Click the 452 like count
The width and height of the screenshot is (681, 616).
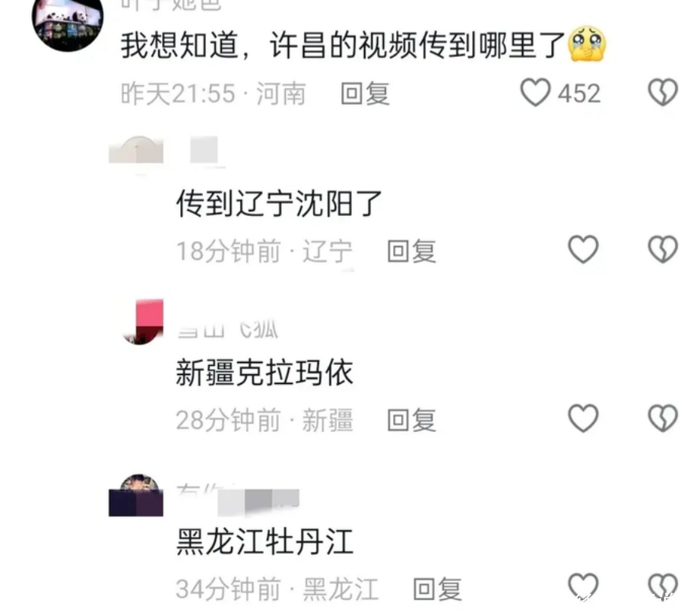tap(579, 94)
